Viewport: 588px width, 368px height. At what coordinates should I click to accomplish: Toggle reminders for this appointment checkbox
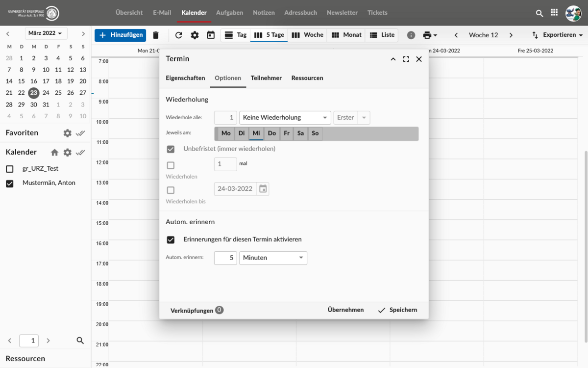click(x=171, y=239)
